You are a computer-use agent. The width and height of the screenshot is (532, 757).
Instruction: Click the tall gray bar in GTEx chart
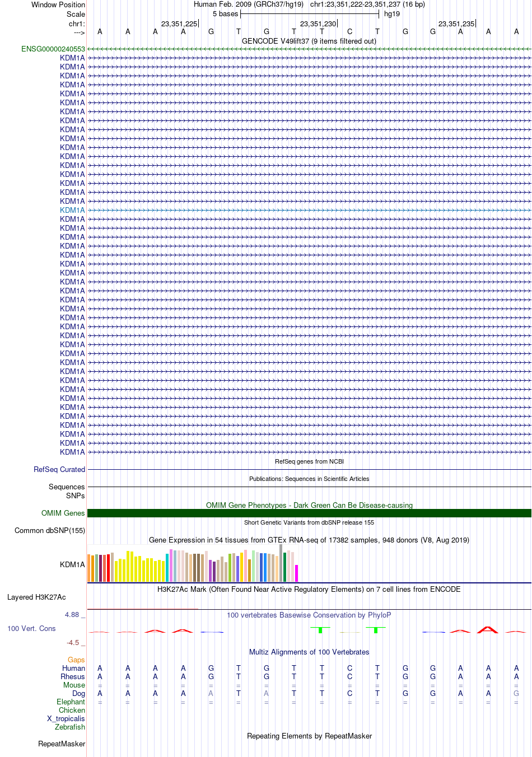281,563
